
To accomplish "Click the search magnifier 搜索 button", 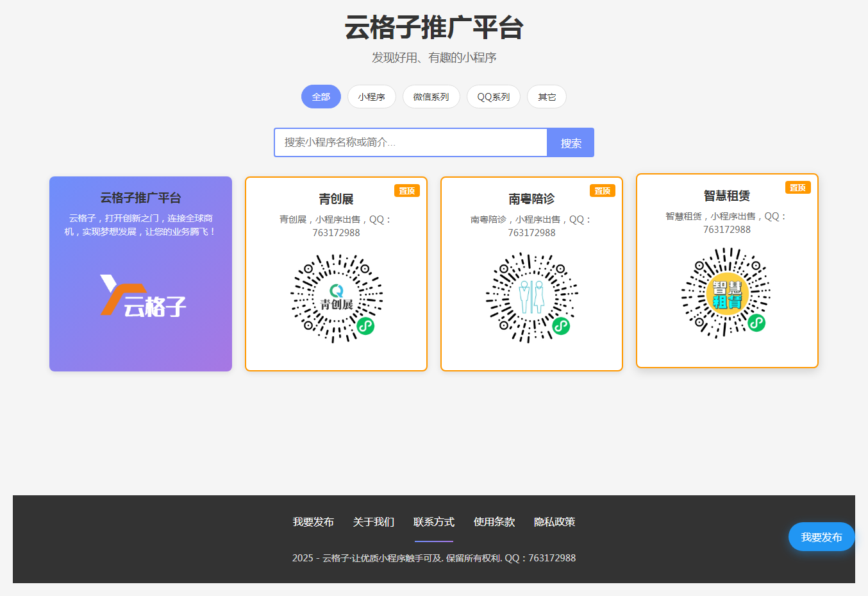I will click(x=570, y=142).
